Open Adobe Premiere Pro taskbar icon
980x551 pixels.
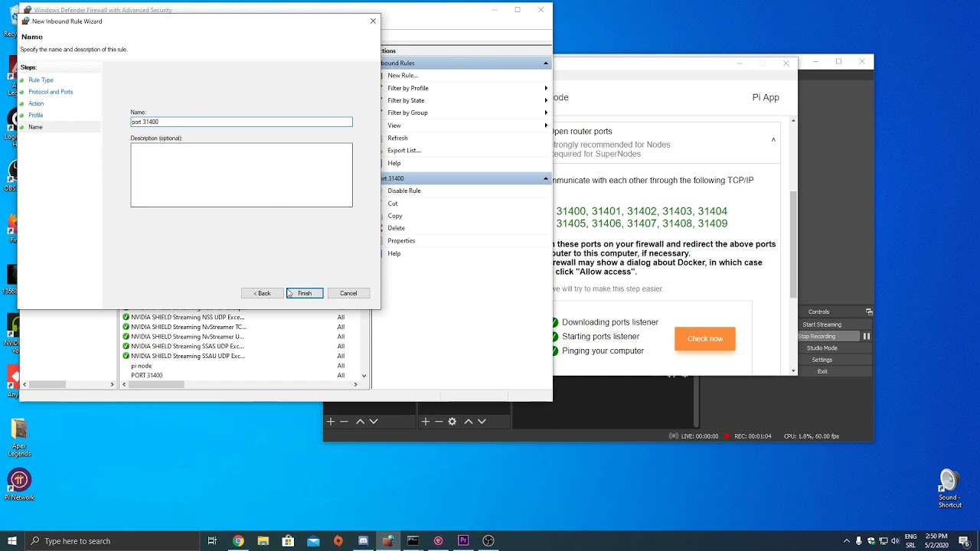click(x=463, y=541)
